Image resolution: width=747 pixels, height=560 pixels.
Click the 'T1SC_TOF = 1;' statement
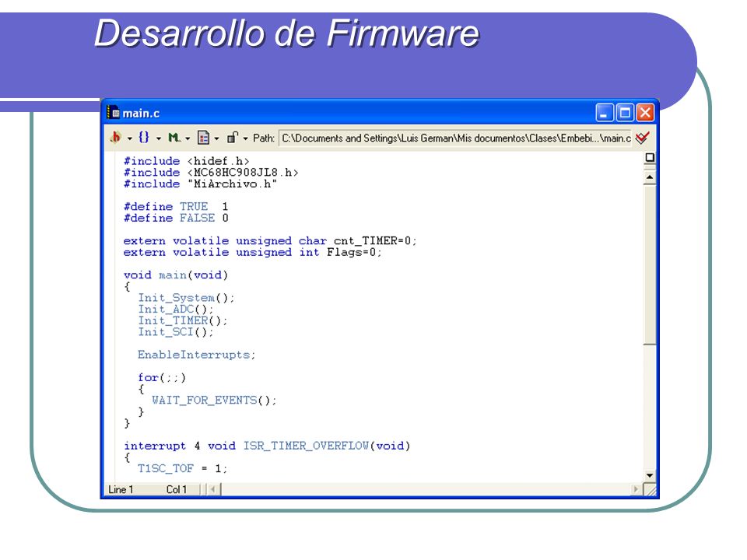tap(182, 469)
